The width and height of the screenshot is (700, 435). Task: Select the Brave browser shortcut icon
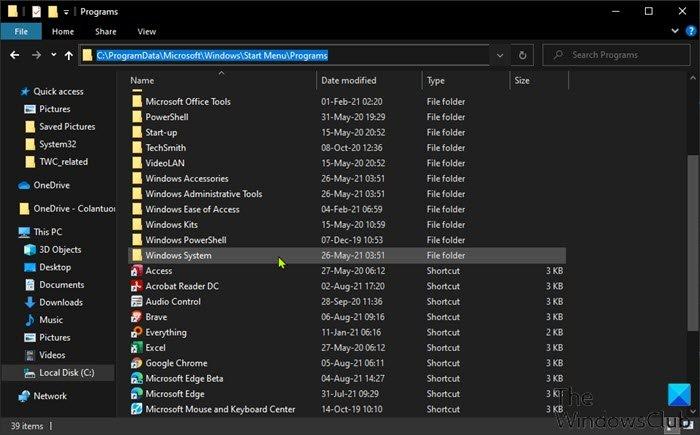click(137, 317)
